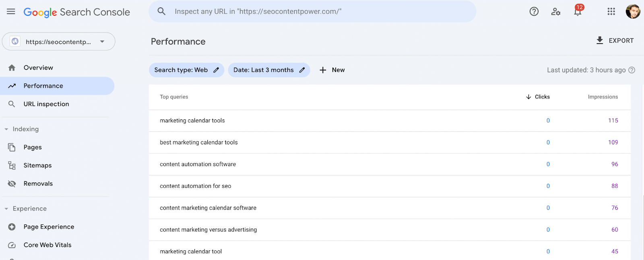Sort by Impressions column header
Image resolution: width=644 pixels, height=260 pixels.
pyautogui.click(x=603, y=97)
